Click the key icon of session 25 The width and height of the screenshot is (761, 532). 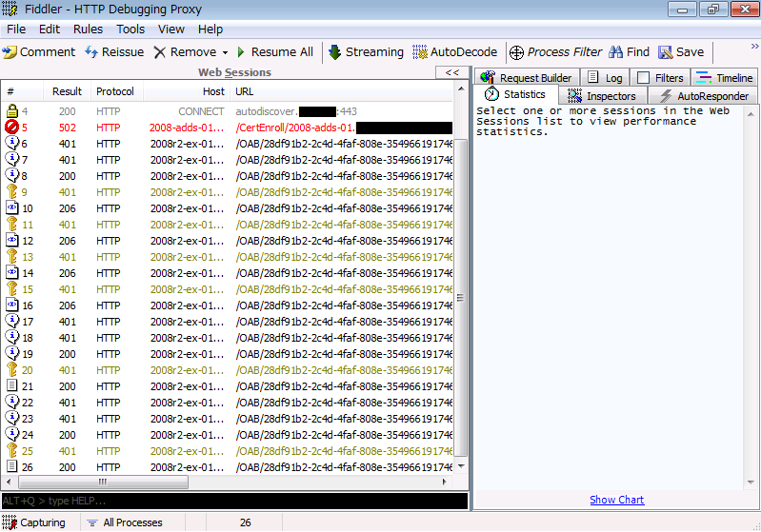point(12,450)
